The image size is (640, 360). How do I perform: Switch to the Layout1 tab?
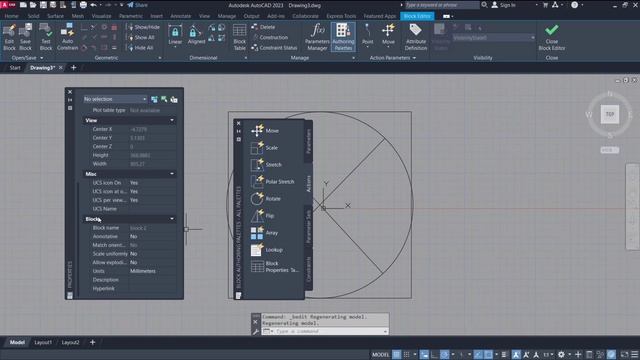point(43,342)
